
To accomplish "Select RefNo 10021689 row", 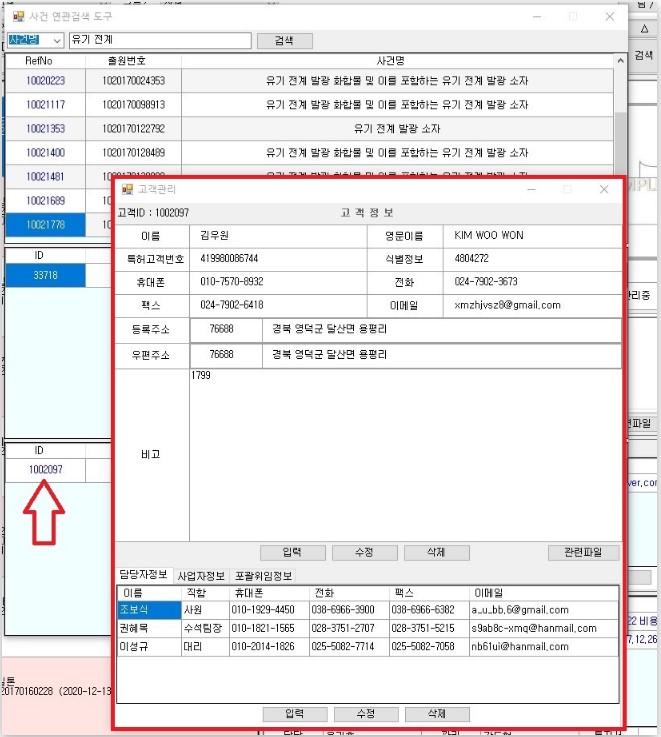I will point(46,201).
